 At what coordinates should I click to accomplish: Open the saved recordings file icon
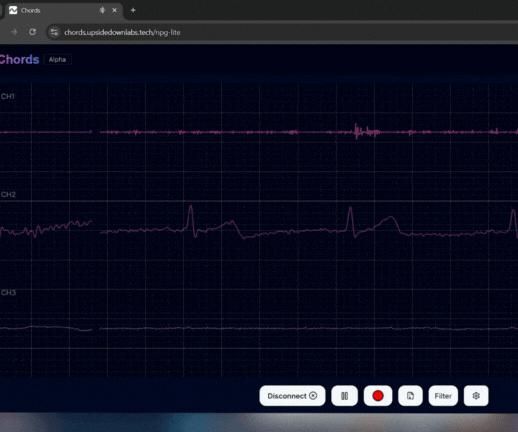[x=410, y=396]
